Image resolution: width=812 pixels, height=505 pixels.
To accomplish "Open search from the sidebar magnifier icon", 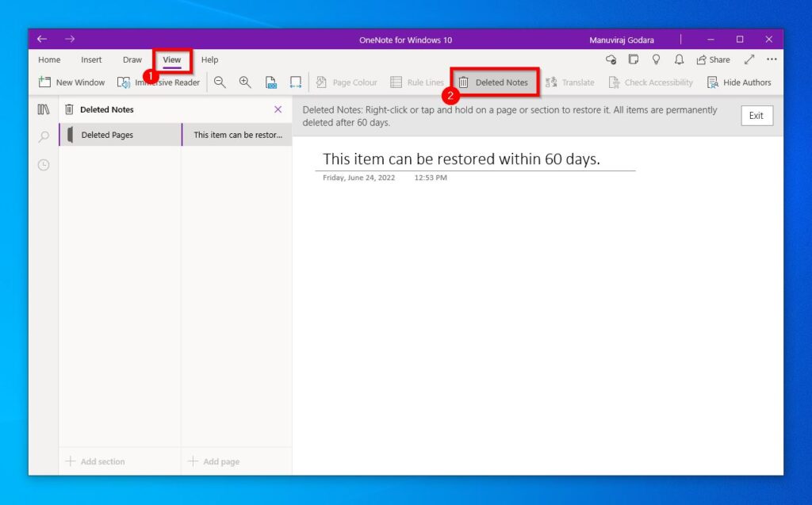I will click(44, 136).
